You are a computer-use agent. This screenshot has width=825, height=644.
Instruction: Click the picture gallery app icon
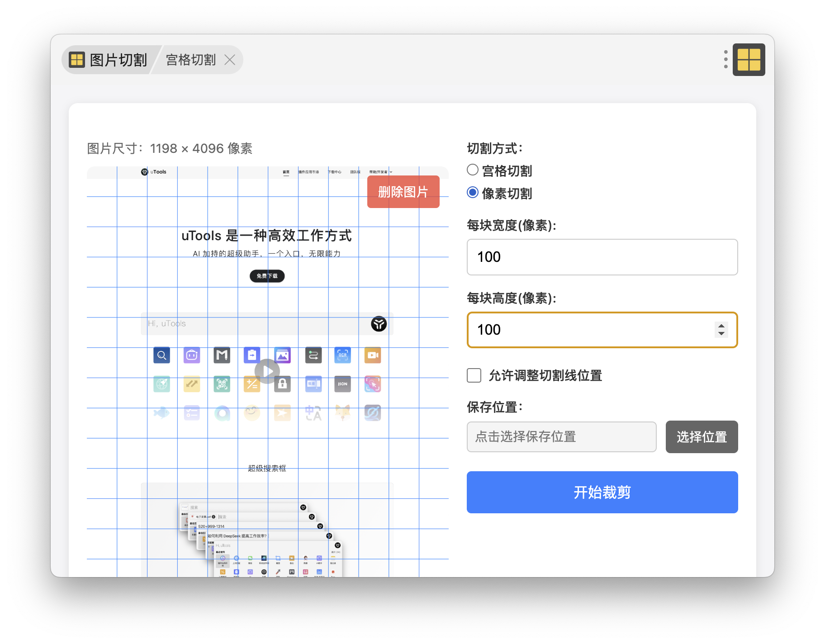click(x=282, y=355)
